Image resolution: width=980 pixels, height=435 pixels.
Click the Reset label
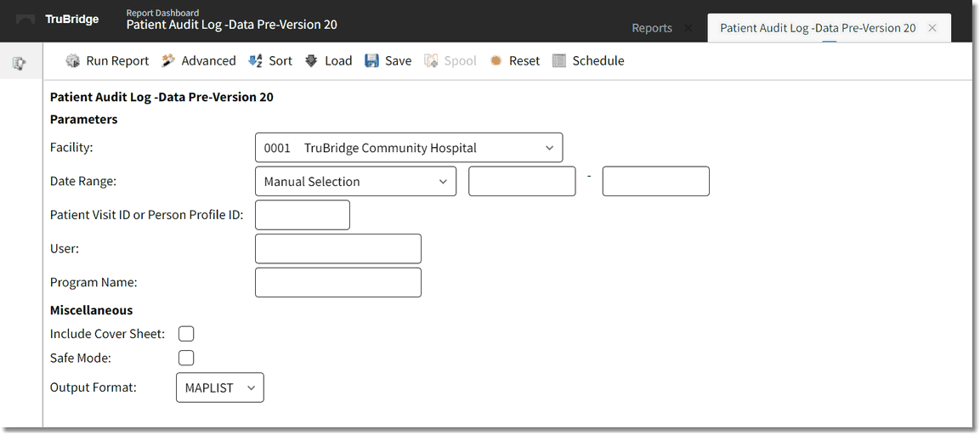(x=524, y=60)
